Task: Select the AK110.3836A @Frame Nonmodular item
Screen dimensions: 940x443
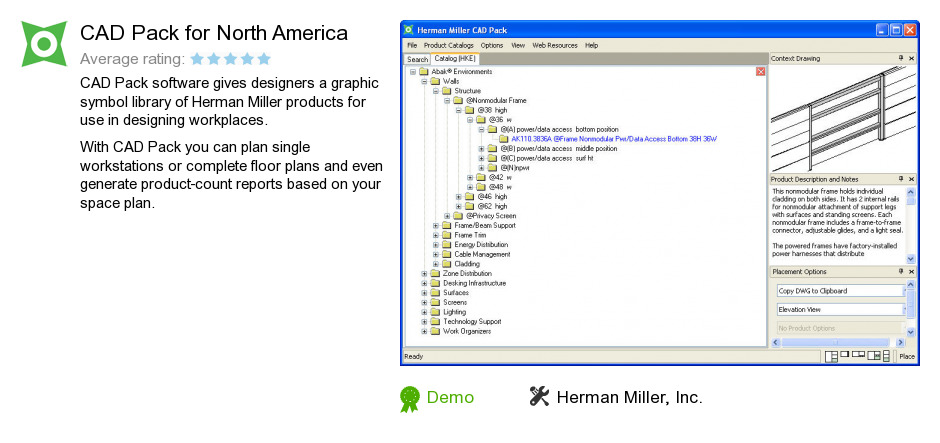Action: click(614, 139)
